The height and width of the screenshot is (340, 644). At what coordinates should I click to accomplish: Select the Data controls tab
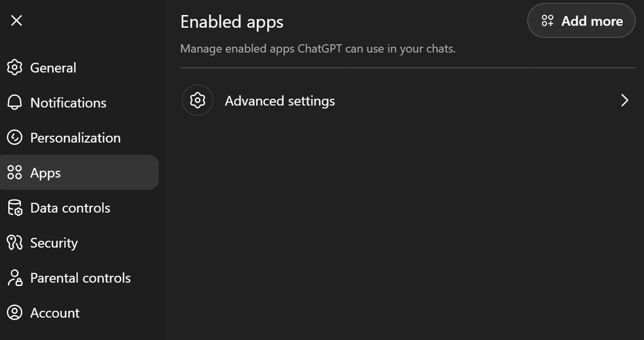click(70, 208)
